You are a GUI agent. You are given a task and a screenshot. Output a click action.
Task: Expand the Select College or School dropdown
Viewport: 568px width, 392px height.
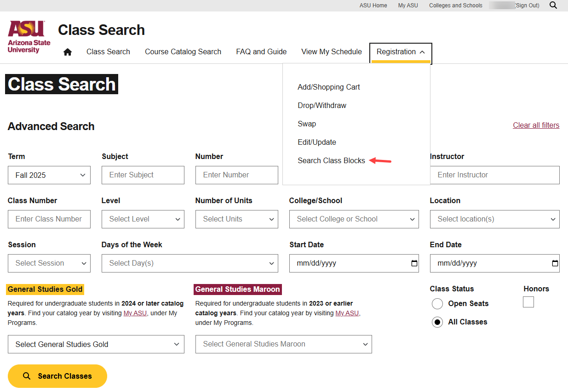(x=354, y=219)
